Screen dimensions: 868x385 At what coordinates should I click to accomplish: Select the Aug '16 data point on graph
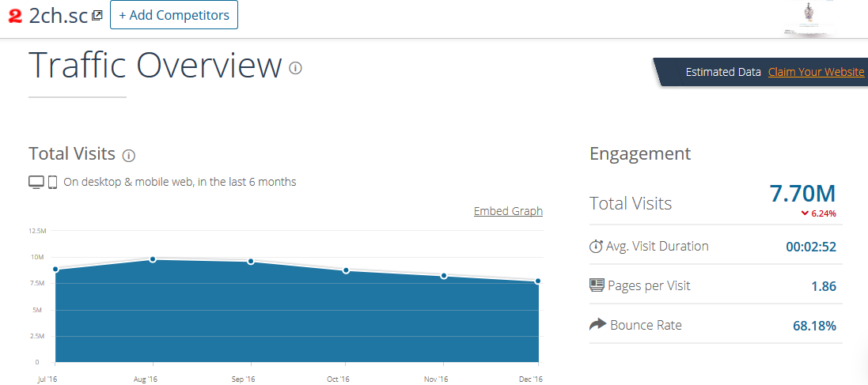tap(153, 259)
